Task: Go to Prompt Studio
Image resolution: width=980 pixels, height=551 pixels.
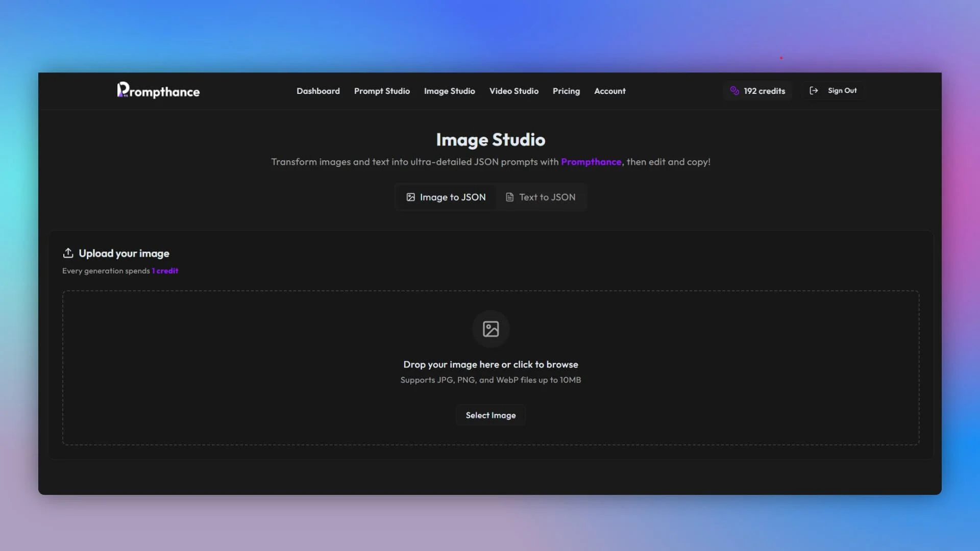Action: pyautogui.click(x=382, y=91)
